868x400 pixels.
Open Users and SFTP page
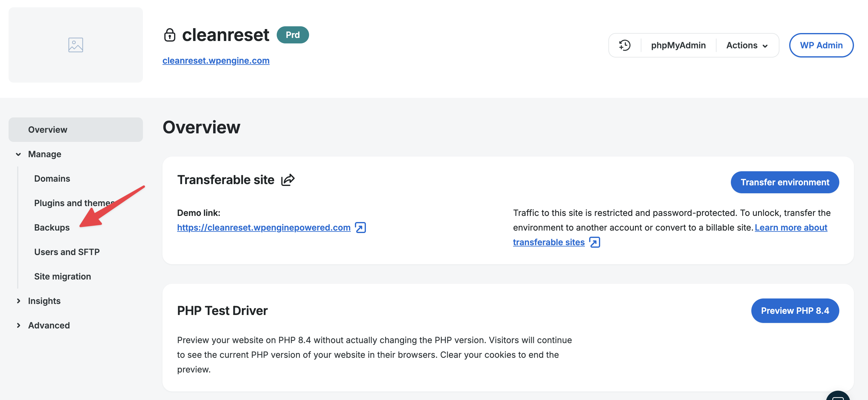pyautogui.click(x=67, y=252)
